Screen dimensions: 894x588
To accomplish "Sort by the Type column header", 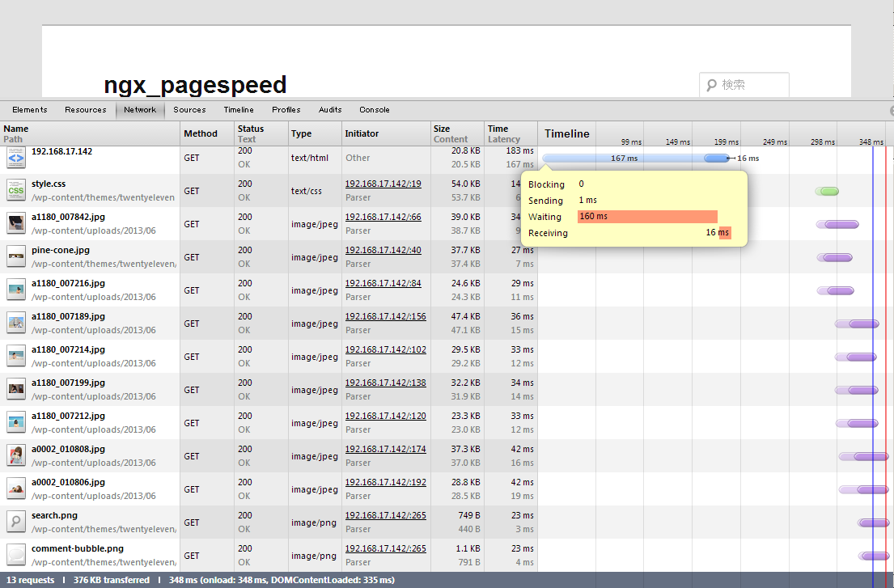I will [x=315, y=133].
